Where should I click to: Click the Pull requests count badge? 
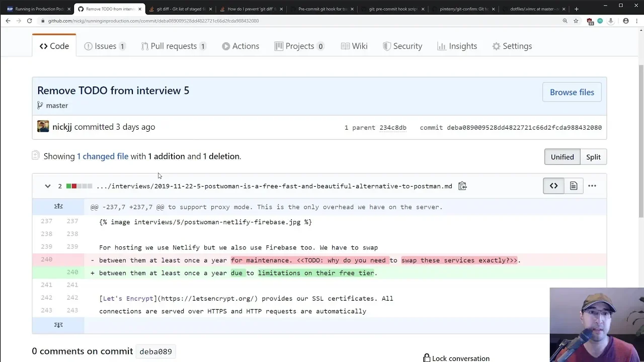(203, 46)
